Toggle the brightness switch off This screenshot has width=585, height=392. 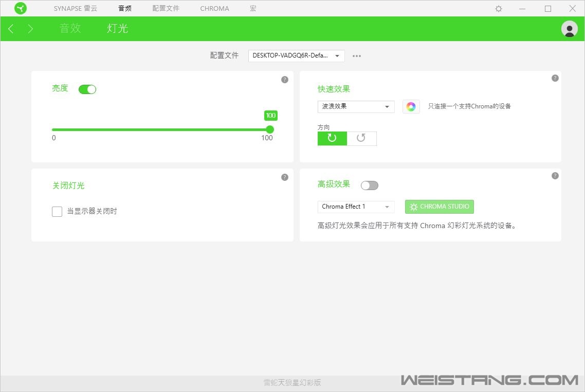(87, 89)
